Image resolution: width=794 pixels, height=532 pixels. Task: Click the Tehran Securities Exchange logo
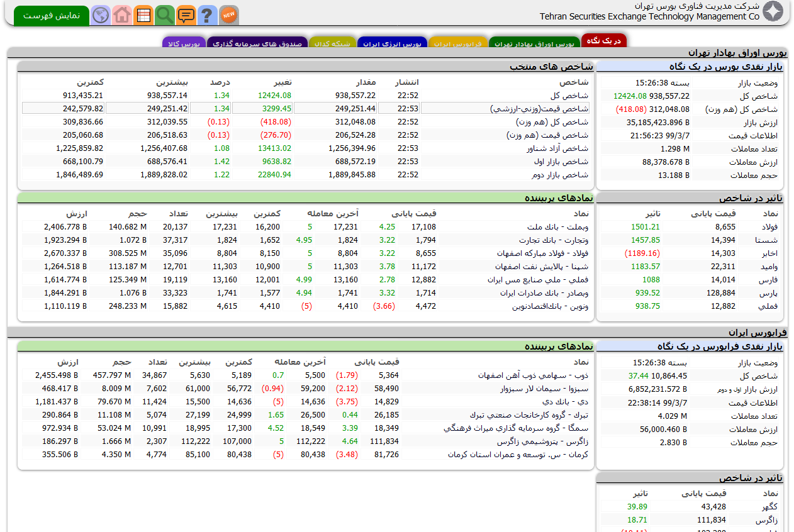(x=773, y=11)
